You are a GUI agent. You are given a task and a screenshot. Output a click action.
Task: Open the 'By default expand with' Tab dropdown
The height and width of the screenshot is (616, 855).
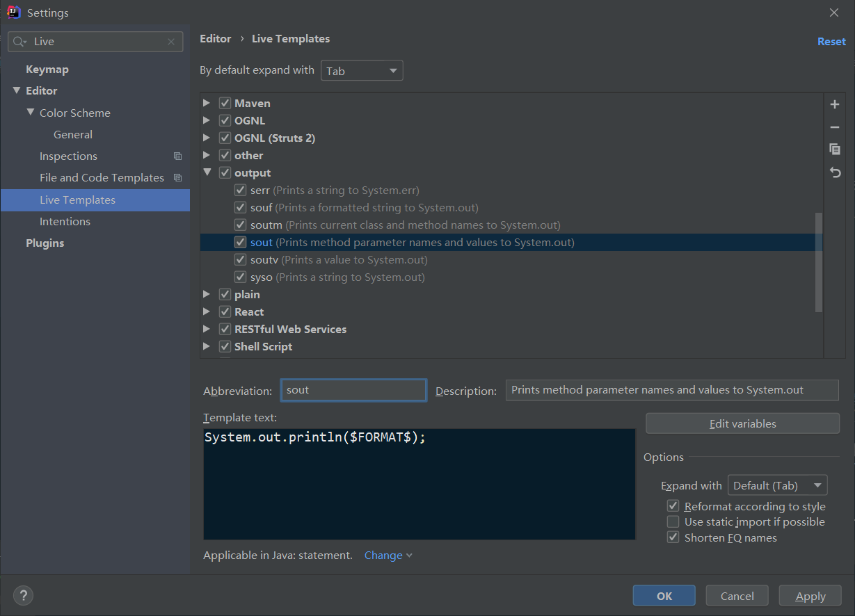tap(362, 71)
